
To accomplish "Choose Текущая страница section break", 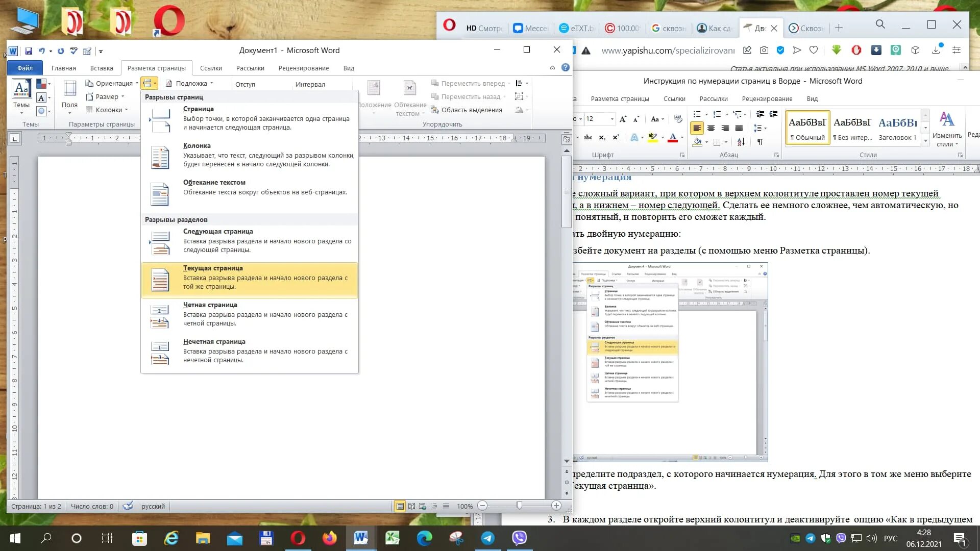I will (x=250, y=280).
